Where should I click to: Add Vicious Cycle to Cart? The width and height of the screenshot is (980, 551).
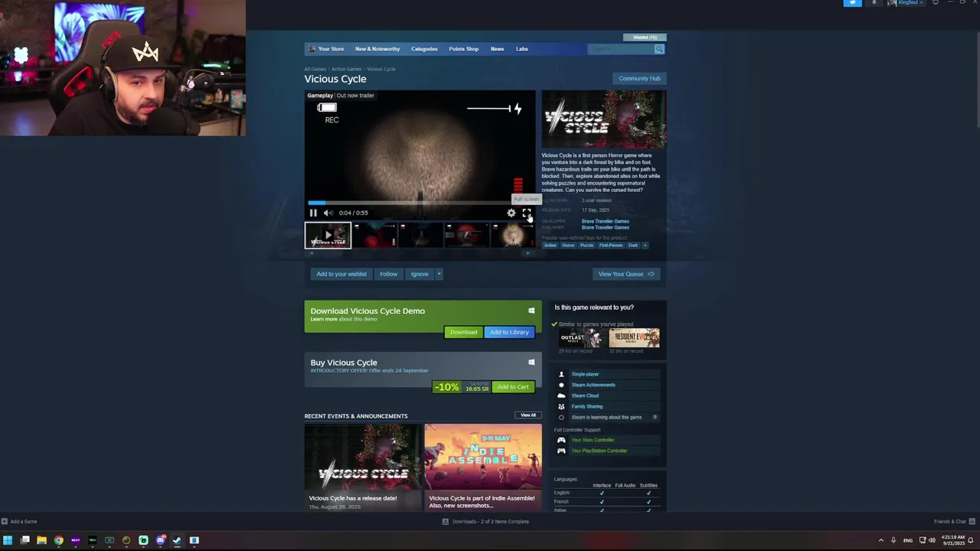(x=513, y=387)
